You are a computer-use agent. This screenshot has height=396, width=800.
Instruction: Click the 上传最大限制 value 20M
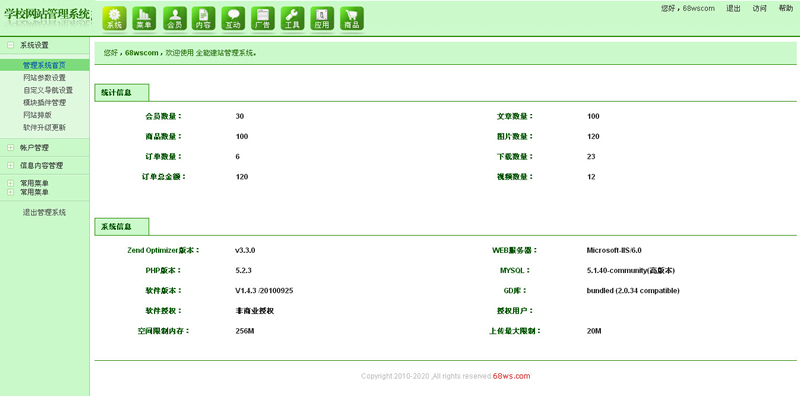pyautogui.click(x=594, y=331)
